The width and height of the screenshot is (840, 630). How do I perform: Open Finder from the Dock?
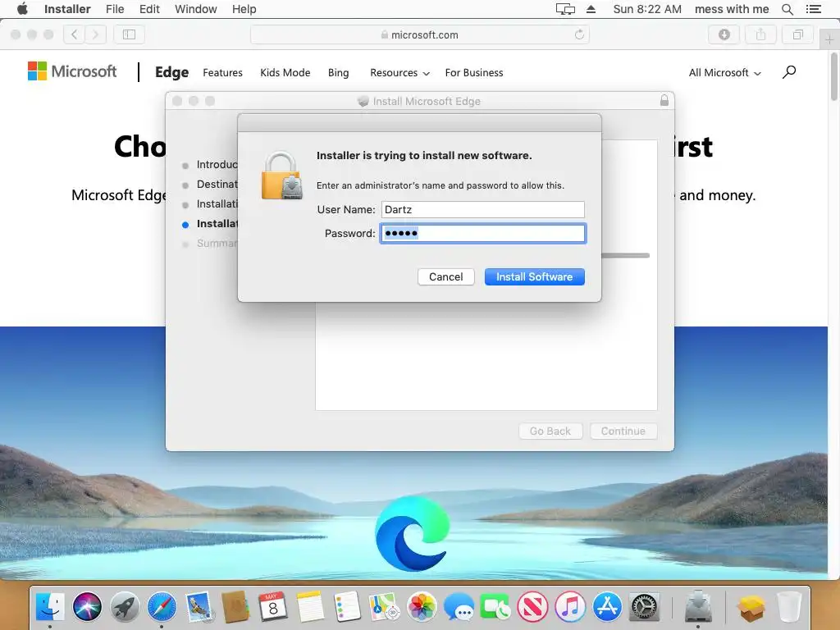coord(50,607)
